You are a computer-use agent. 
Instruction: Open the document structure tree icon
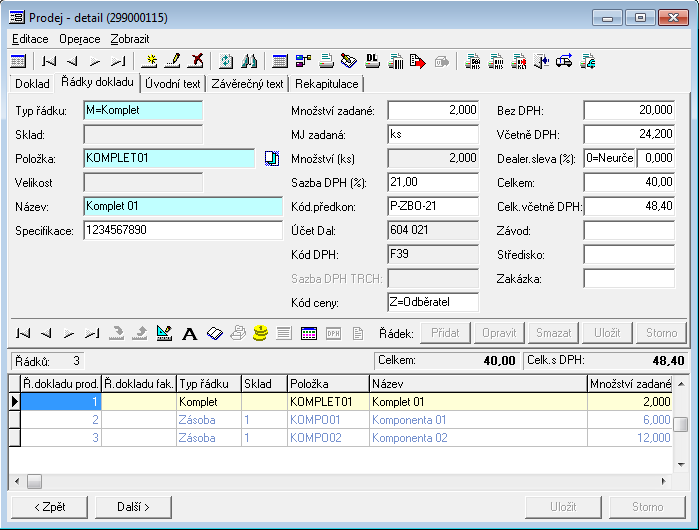pyautogui.click(x=303, y=62)
